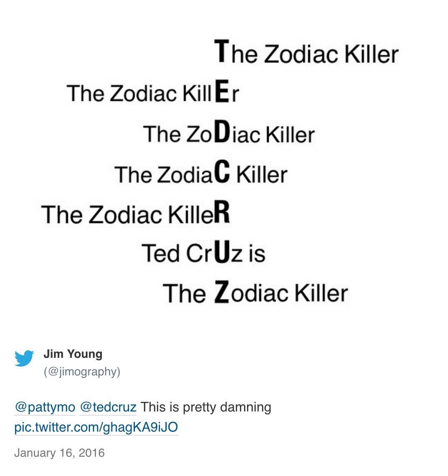
Task: Click "The" at the start of the KilleR line
Action: point(61,214)
